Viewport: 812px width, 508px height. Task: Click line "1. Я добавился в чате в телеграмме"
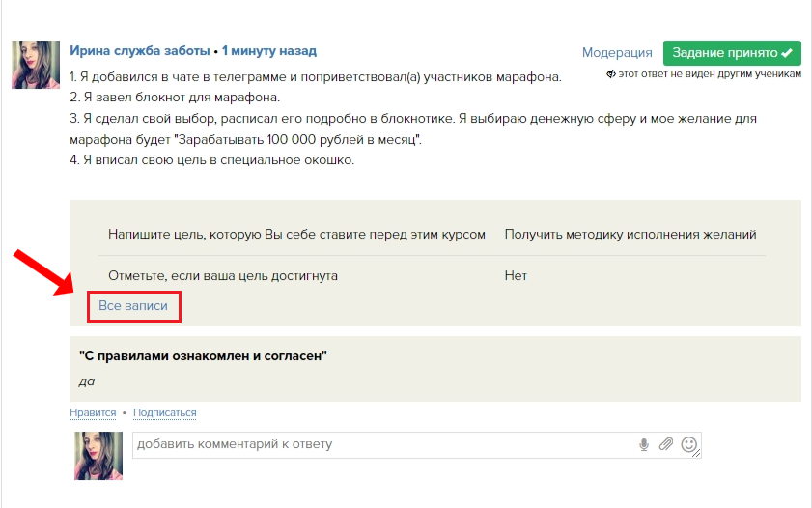click(316, 77)
